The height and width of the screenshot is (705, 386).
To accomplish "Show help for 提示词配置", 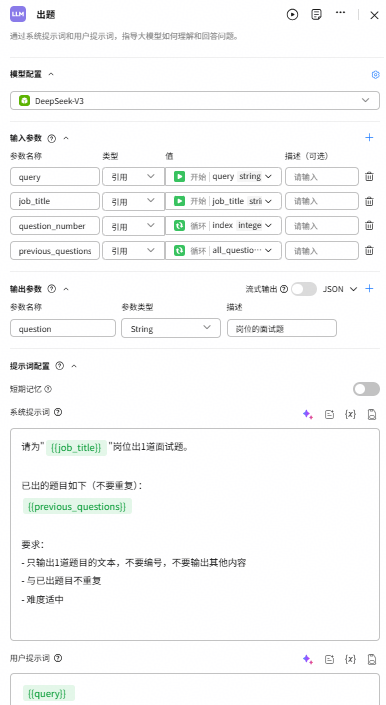I will coord(60,366).
